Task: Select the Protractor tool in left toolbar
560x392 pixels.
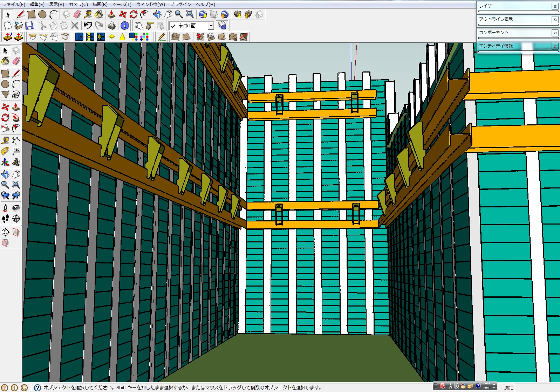Action: point(5,151)
